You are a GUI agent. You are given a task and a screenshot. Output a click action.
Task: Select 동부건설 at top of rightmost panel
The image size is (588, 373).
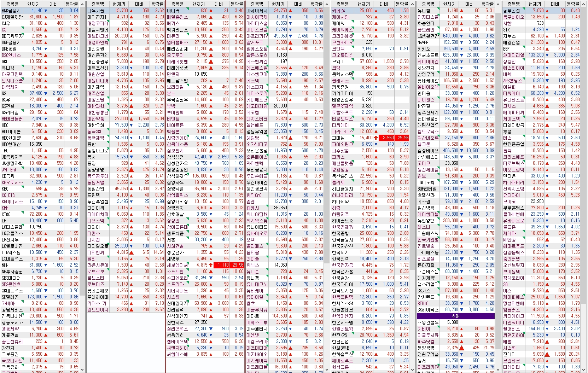click(511, 11)
